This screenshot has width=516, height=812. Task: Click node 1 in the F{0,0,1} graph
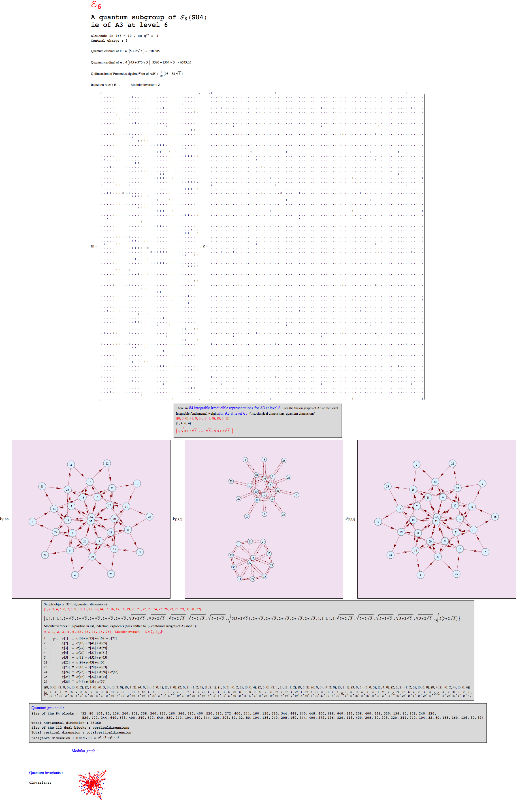pyautogui.click(x=483, y=484)
